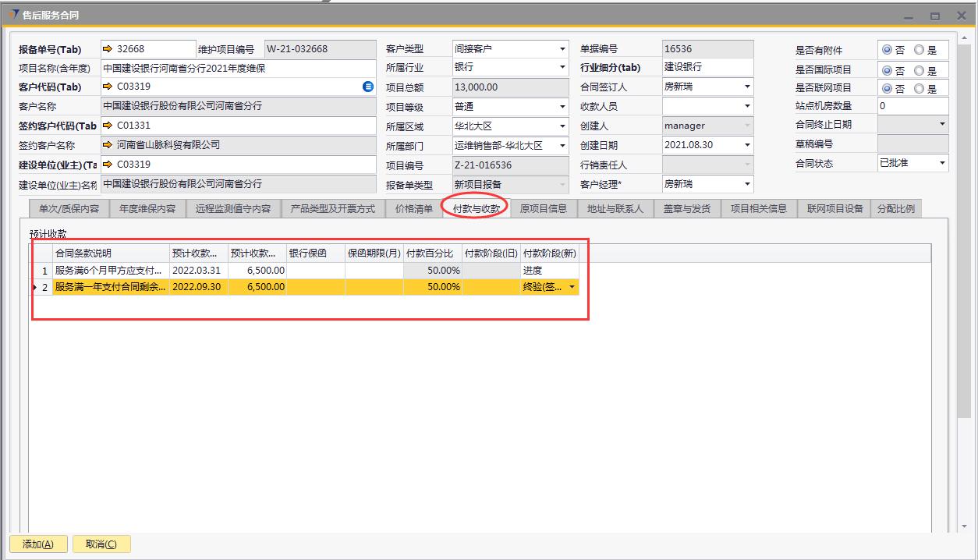
Task: Open the link arrow beside 建设单位(业主) C03319
Action: [108, 164]
